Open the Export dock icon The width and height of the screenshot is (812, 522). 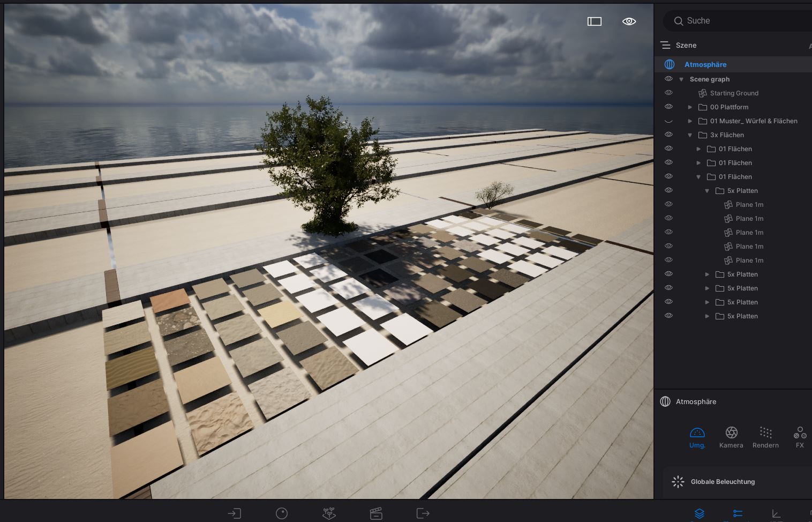[x=423, y=513]
